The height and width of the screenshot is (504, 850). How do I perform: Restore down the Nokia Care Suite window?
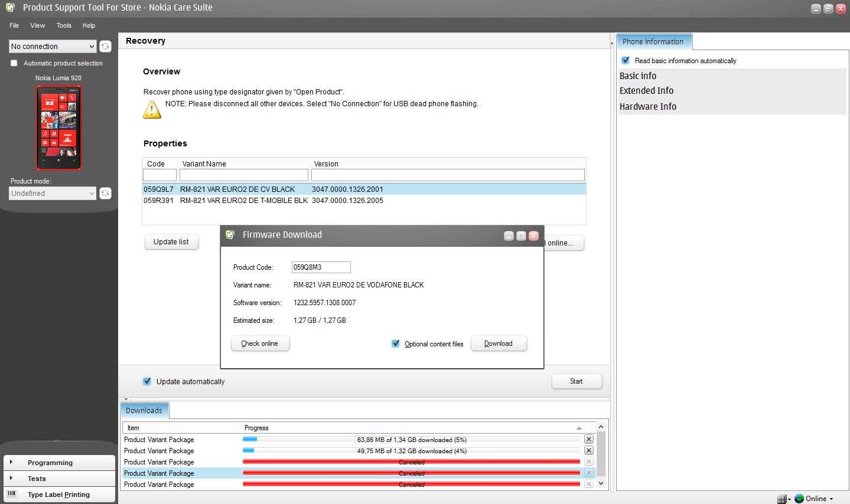point(828,8)
